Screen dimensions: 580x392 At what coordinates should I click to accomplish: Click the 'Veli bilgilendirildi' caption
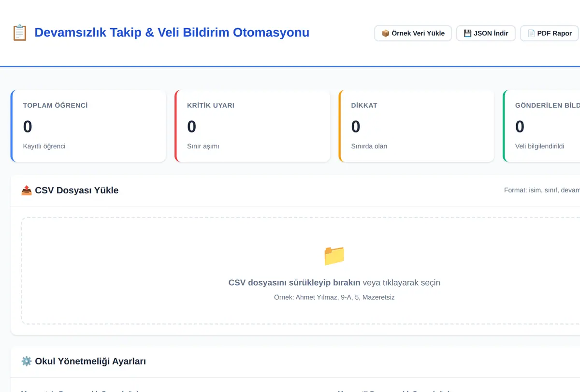tap(539, 146)
